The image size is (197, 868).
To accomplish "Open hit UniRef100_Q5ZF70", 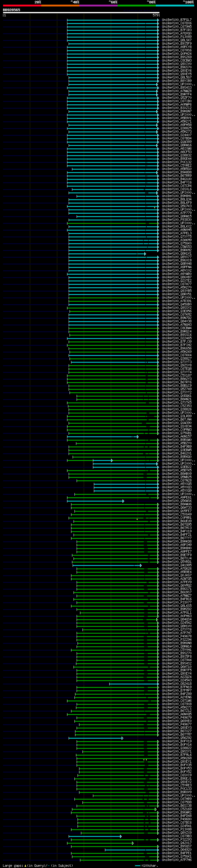I will tap(176, 98).
